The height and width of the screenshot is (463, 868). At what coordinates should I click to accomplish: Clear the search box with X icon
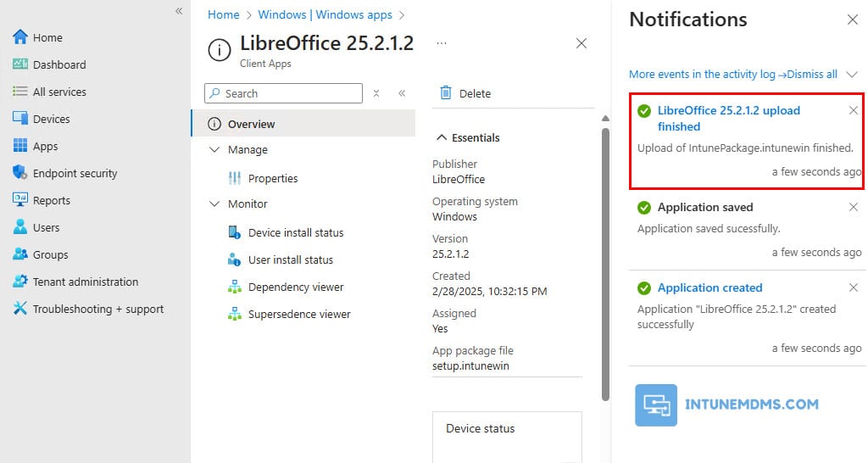coord(376,93)
